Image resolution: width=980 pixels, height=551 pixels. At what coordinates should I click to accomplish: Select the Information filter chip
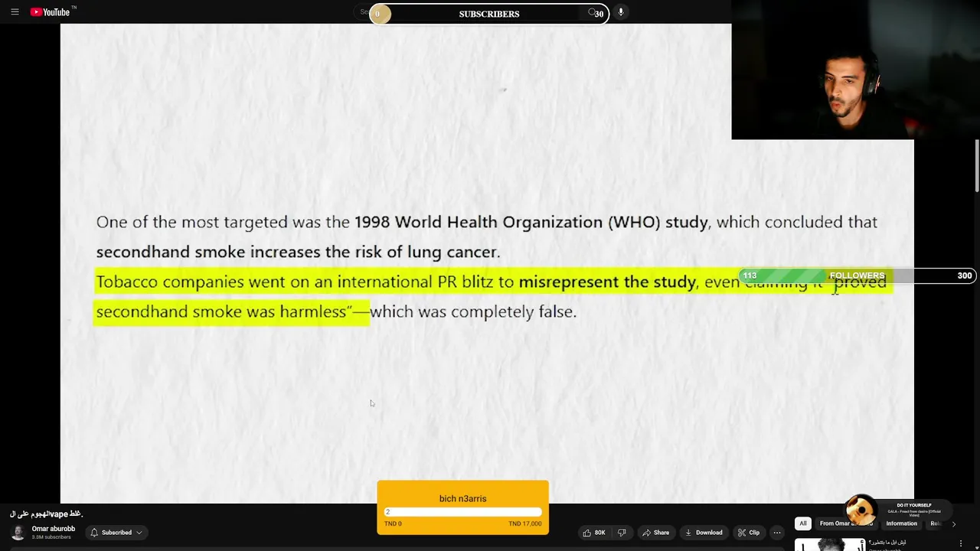point(901,523)
